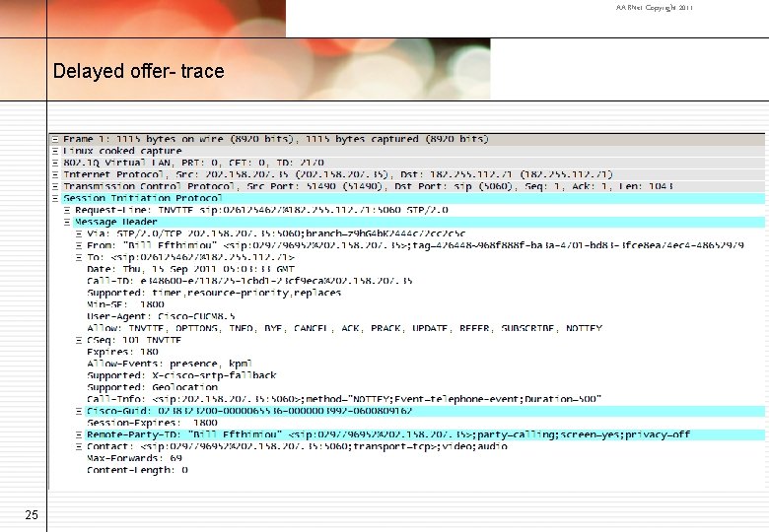Image resolution: width=769 pixels, height=532 pixels.
Task: Expand the Remote-Party-ID entry
Action: [x=79, y=434]
